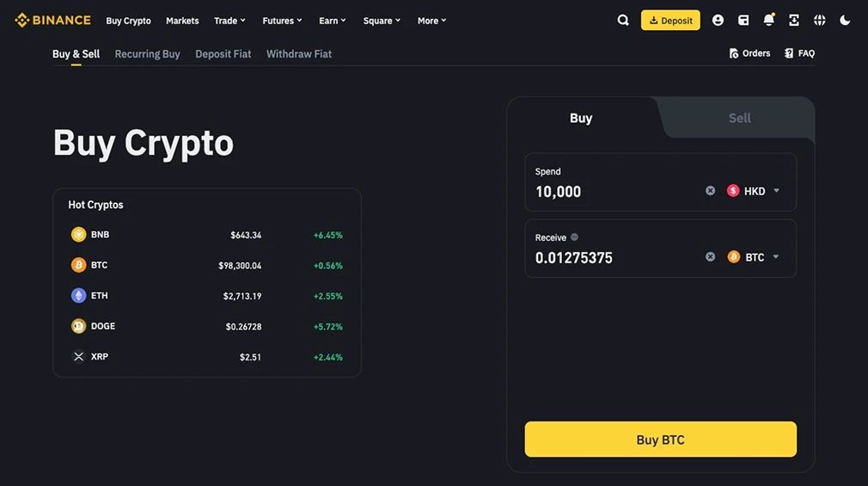Image resolution: width=868 pixels, height=486 pixels.
Task: Click the Deposit button
Action: pyautogui.click(x=670, y=21)
